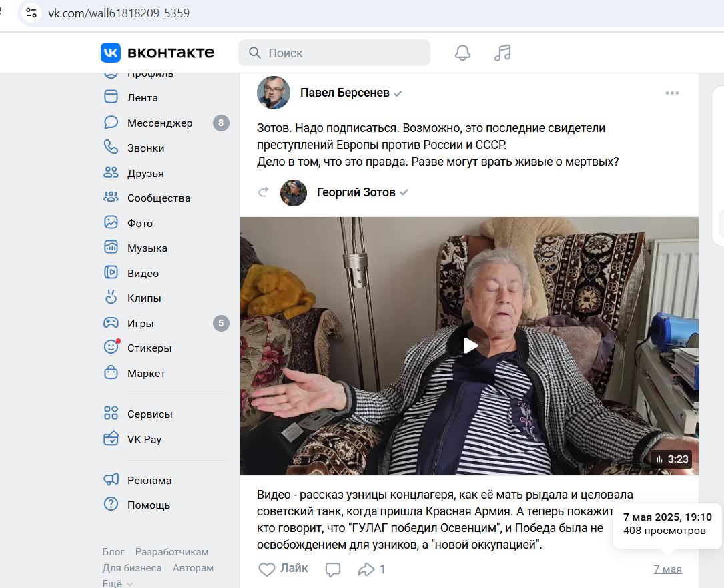Open notifications bell icon
Screen dimensions: 724x588
tap(462, 53)
